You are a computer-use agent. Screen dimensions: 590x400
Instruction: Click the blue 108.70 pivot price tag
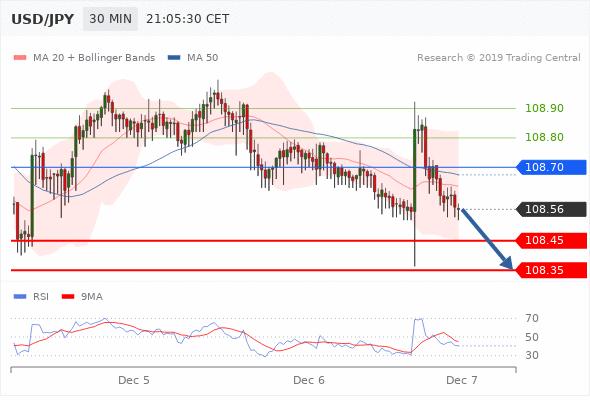tap(551, 167)
